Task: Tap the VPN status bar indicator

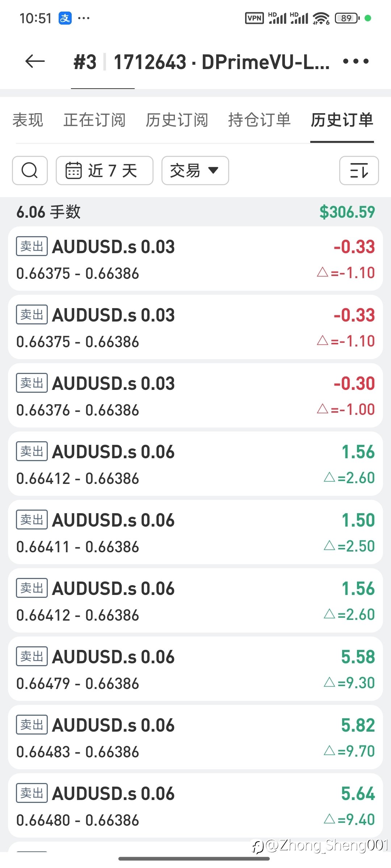Action: pyautogui.click(x=255, y=18)
